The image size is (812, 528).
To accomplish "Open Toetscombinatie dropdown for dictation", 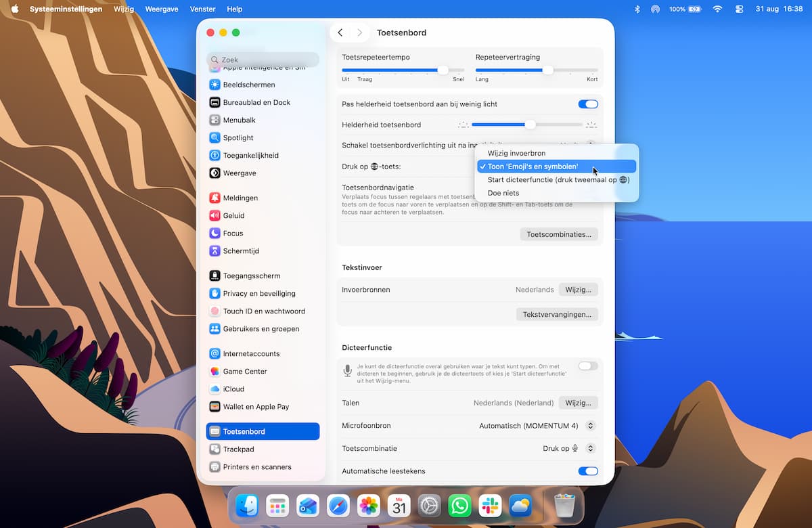I will point(569,448).
